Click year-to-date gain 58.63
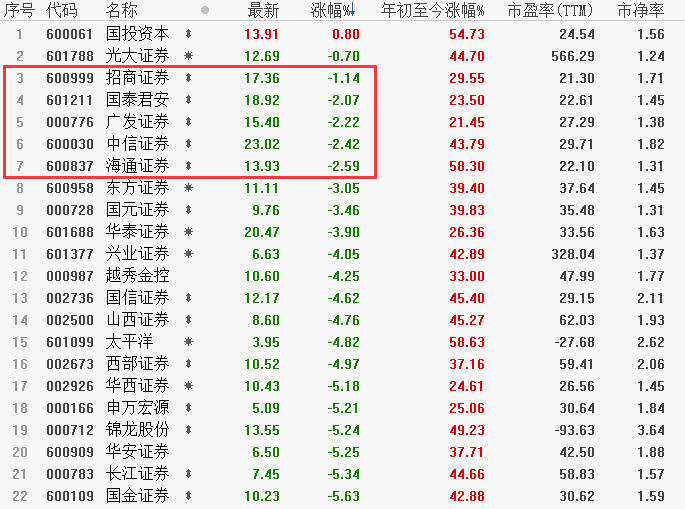The height and width of the screenshot is (509, 685). [x=467, y=342]
